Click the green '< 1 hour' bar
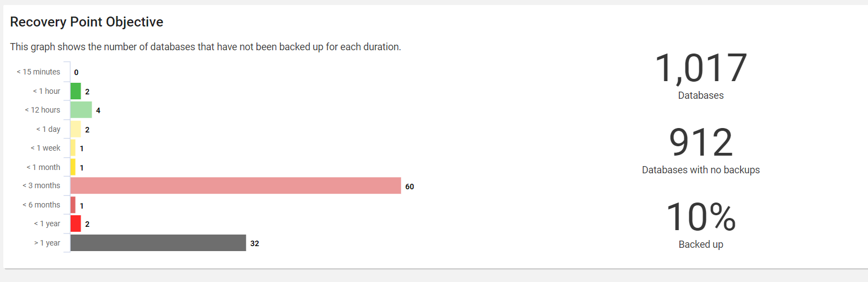Screen dimensions: 868x282 point(76,91)
